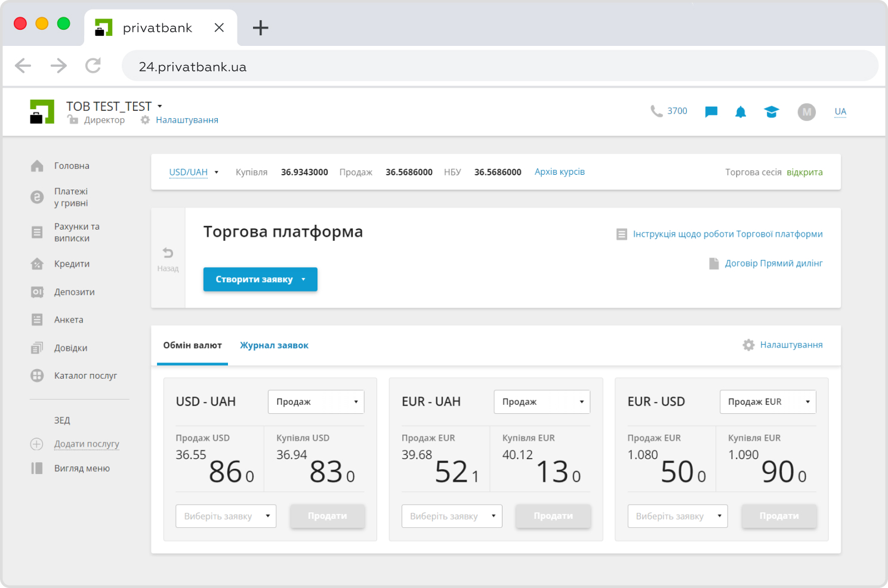Click the Архів курсів link
The height and width of the screenshot is (588, 888).
[x=559, y=172]
